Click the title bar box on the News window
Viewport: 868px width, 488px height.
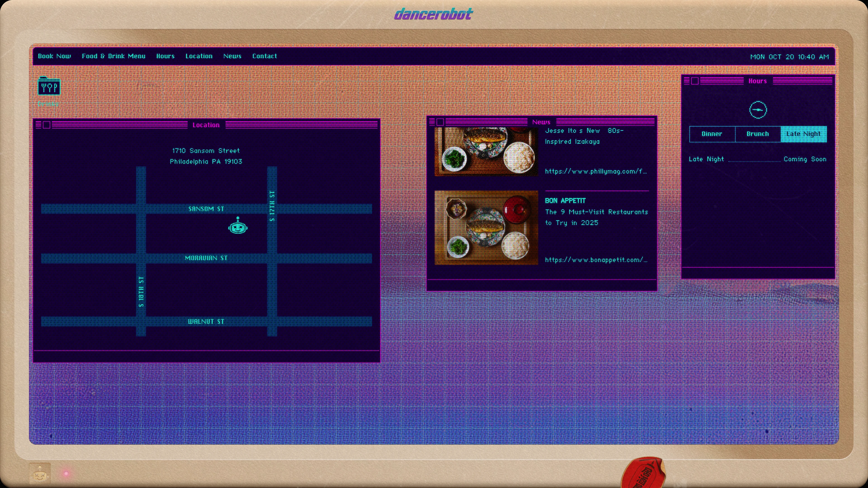coord(440,122)
